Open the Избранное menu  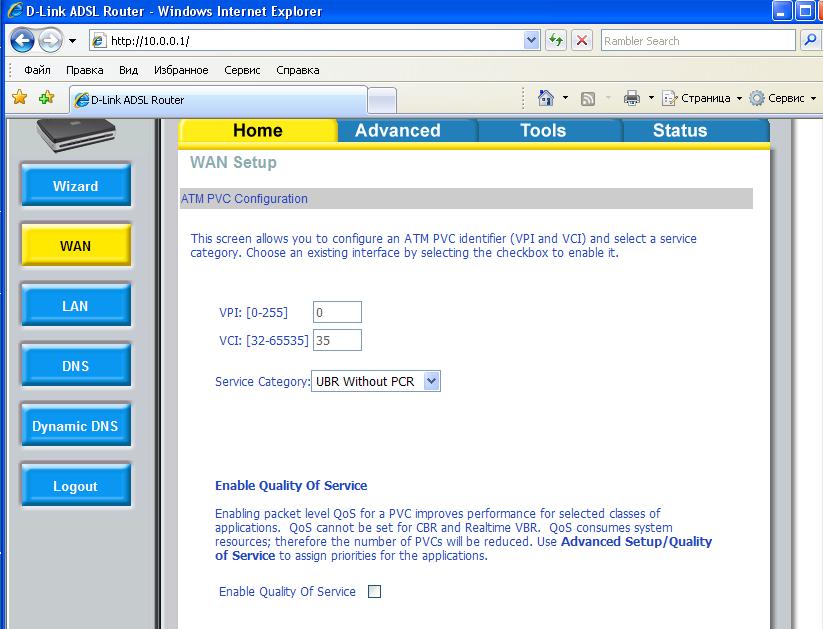pos(181,70)
